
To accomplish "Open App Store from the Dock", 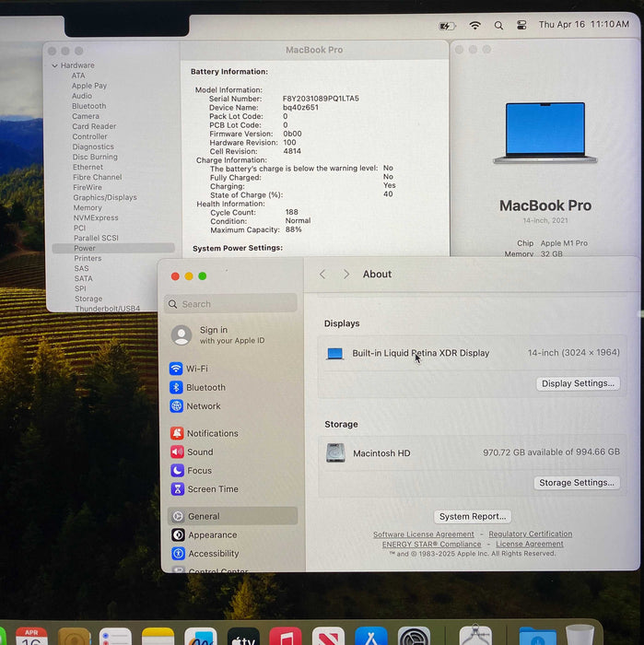I will (x=371, y=636).
